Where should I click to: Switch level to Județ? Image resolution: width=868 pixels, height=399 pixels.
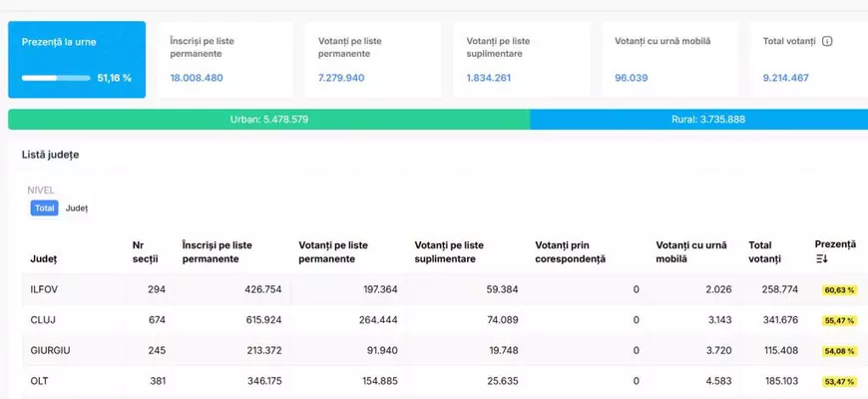pyautogui.click(x=77, y=208)
